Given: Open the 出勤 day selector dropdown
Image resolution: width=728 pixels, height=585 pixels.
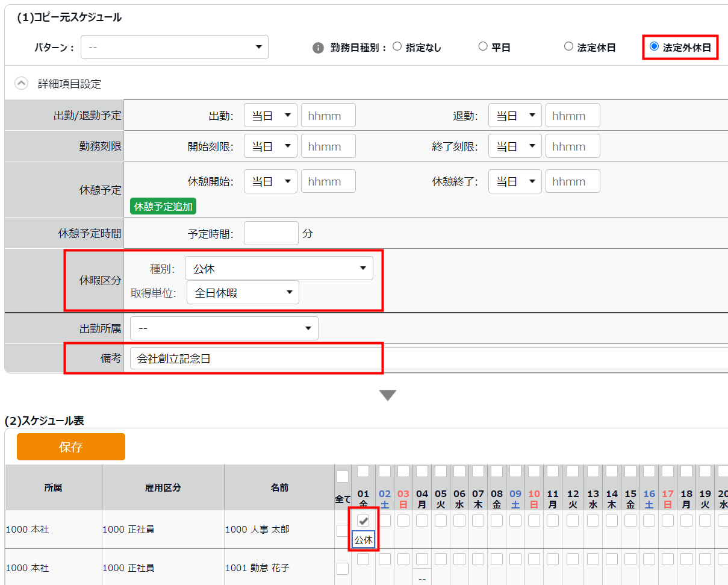Looking at the screenshot, I should pos(270,115).
